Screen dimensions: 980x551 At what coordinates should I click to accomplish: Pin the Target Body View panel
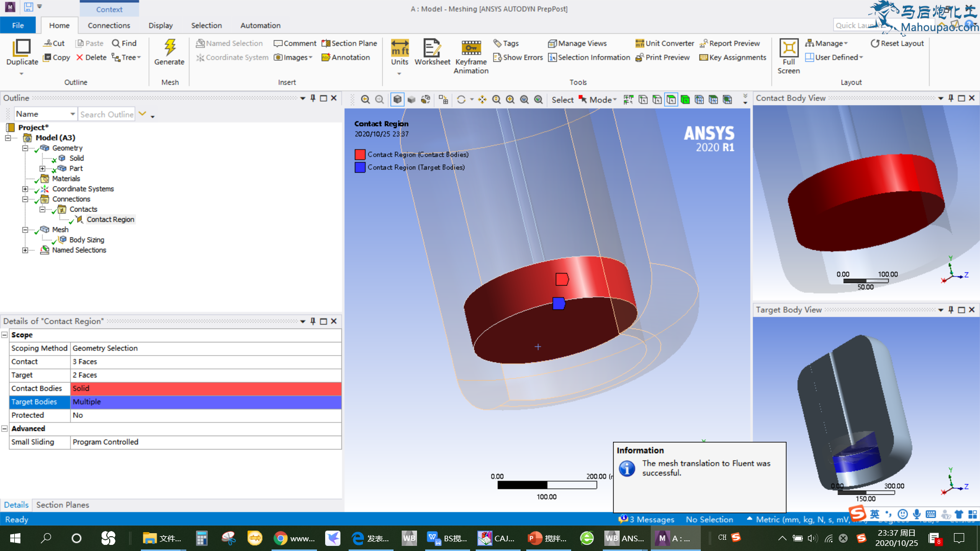pyautogui.click(x=951, y=310)
